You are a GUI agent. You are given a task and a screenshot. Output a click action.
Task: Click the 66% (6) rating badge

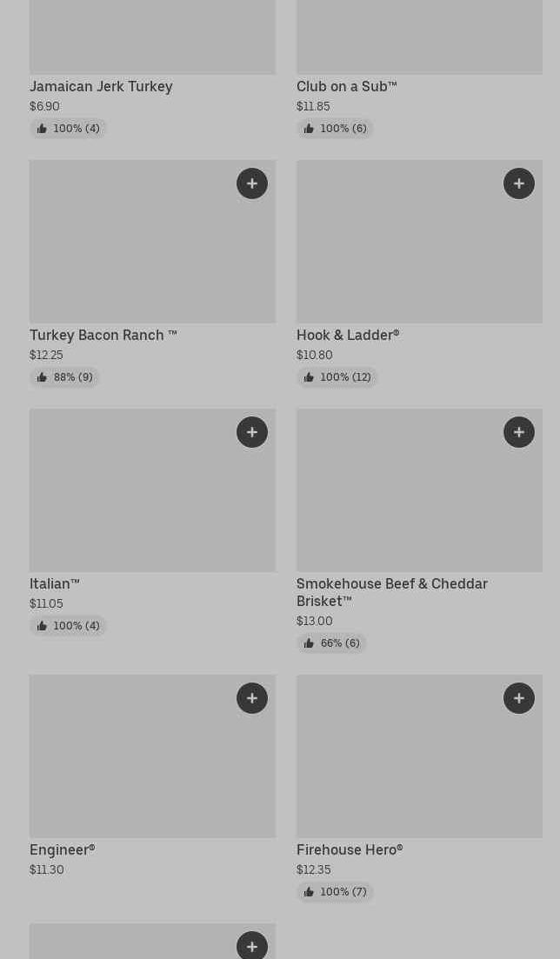coord(331,643)
